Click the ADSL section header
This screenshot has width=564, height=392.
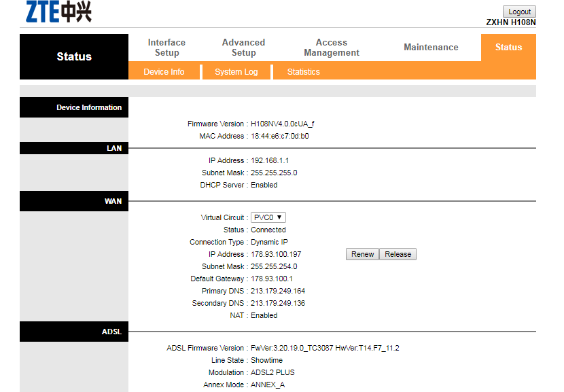(x=111, y=332)
